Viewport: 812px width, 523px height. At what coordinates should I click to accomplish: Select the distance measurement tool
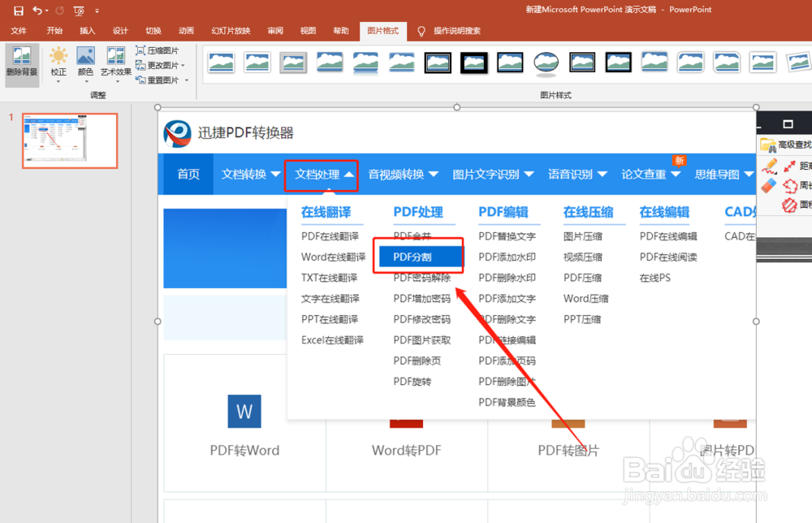(x=790, y=166)
